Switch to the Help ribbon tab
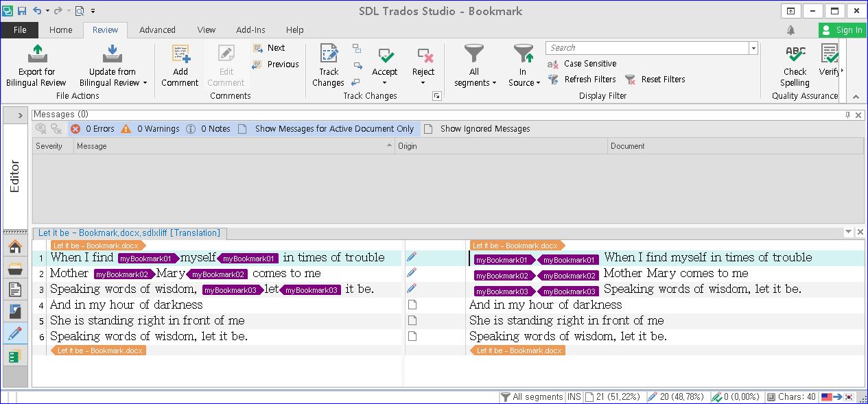This screenshot has height=404, width=868. [295, 30]
